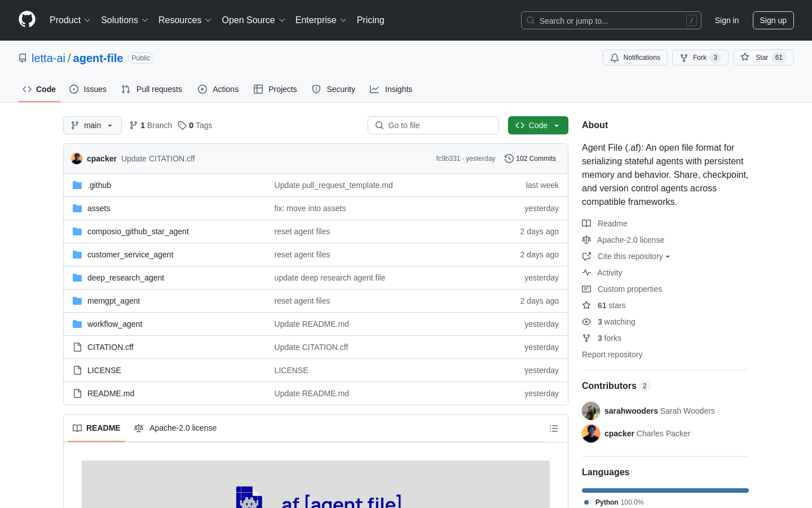Open the letta-ai owner link

click(x=48, y=58)
